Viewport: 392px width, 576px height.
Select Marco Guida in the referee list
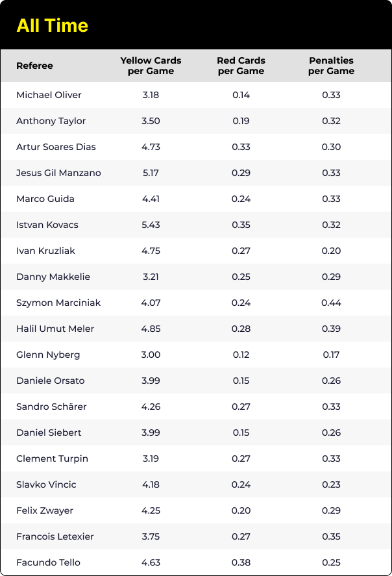point(45,199)
